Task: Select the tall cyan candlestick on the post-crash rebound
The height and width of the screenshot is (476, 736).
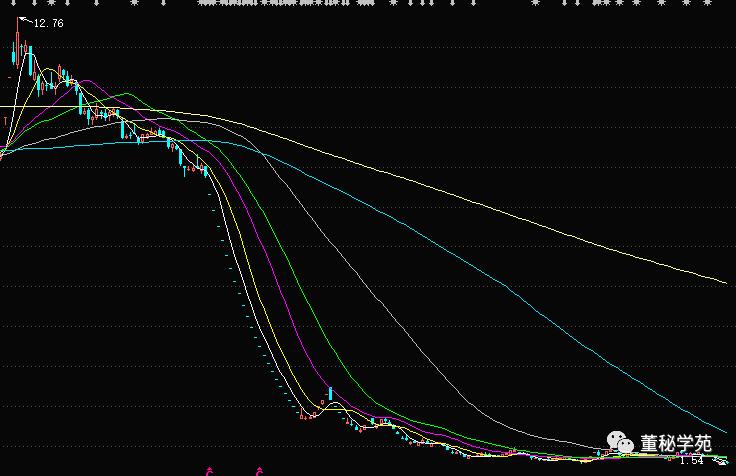Action: click(x=330, y=393)
